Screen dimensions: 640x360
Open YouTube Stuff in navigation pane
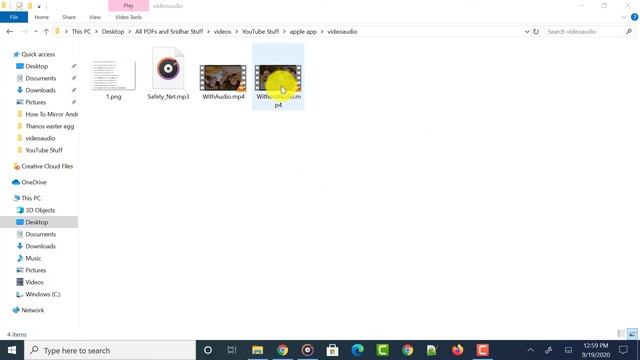tap(44, 150)
